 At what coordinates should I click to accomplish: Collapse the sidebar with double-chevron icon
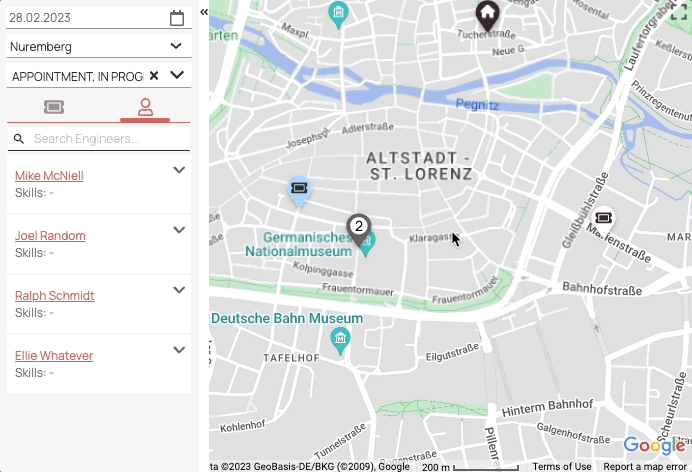tap(204, 12)
